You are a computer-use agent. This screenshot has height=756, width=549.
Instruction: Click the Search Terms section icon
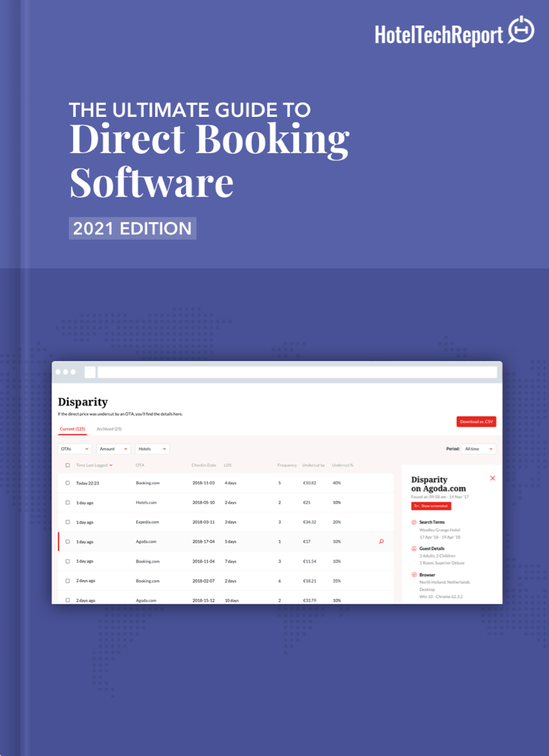(x=414, y=522)
